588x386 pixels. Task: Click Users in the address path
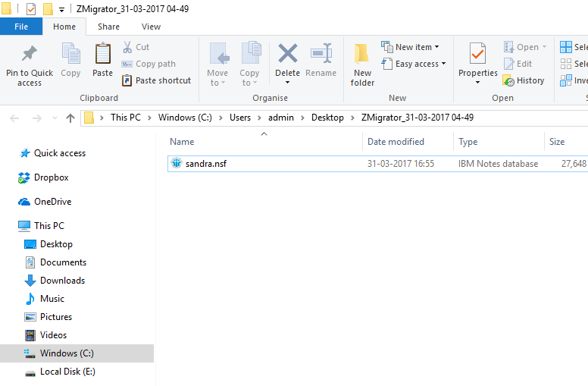(x=240, y=118)
